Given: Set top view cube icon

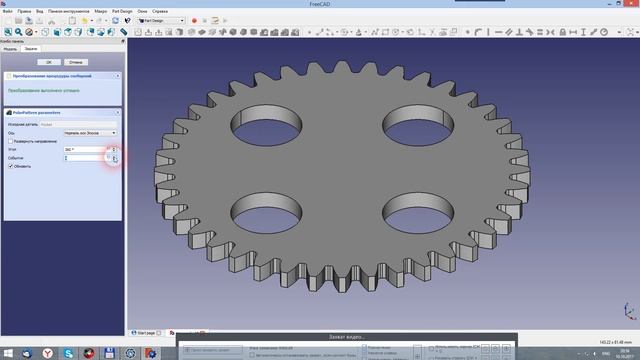Looking at the screenshot, I should tap(68, 32).
